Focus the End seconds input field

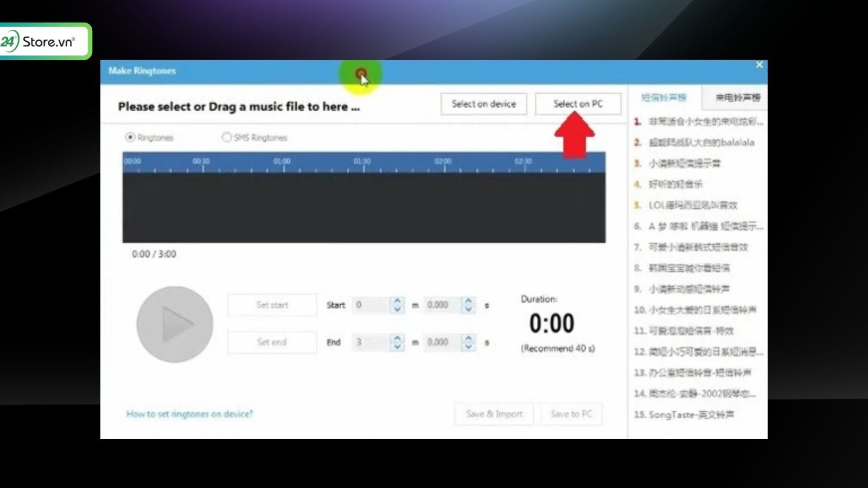443,342
